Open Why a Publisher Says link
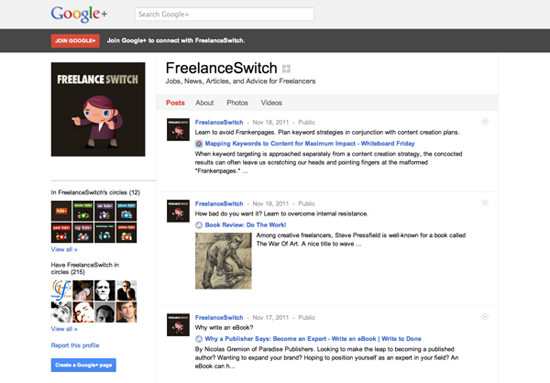 [313, 339]
